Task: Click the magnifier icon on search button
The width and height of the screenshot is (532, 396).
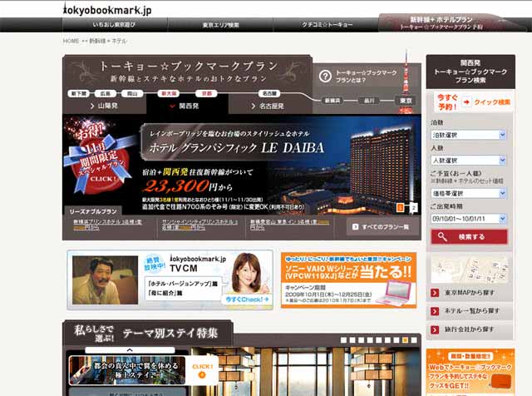Action: coord(442,236)
